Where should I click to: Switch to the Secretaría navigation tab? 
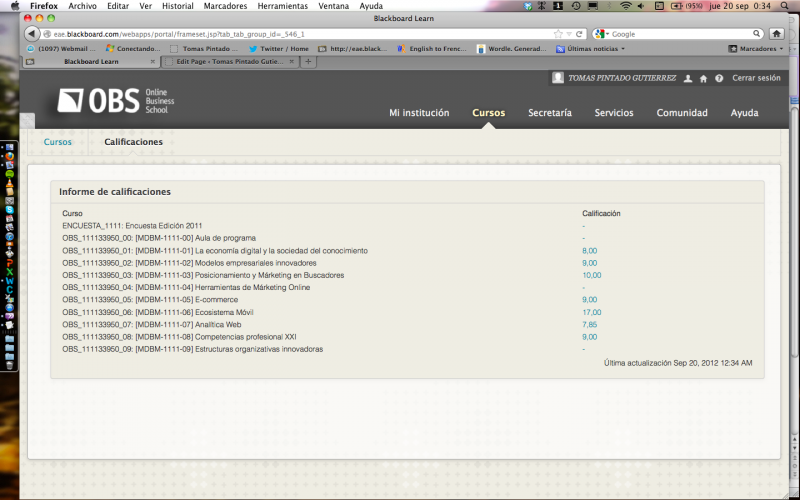pos(549,113)
